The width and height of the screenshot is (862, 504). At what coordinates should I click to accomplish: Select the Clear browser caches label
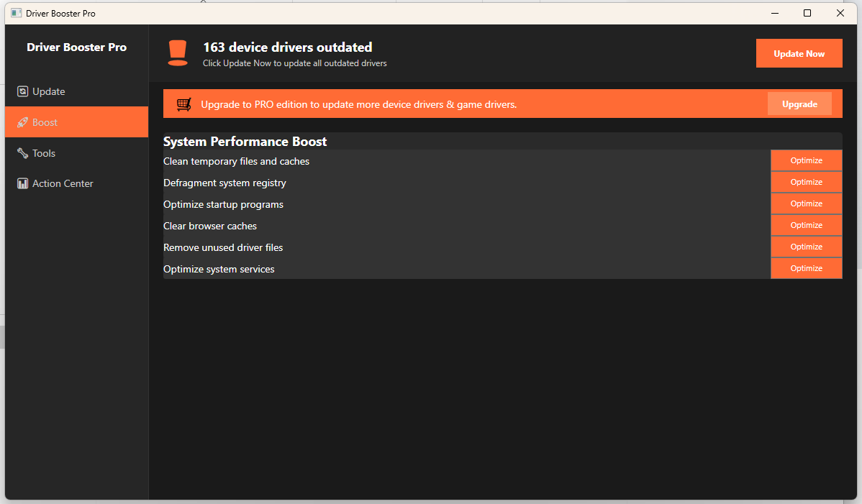tap(210, 226)
